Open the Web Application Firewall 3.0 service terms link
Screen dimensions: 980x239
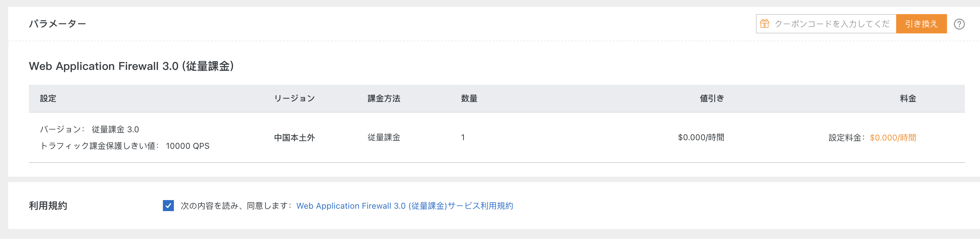405,206
